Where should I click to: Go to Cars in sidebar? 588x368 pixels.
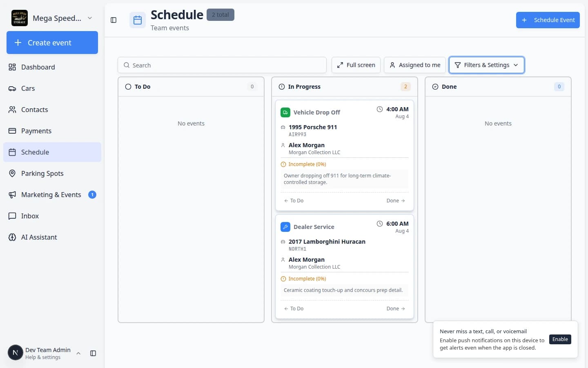pyautogui.click(x=52, y=88)
